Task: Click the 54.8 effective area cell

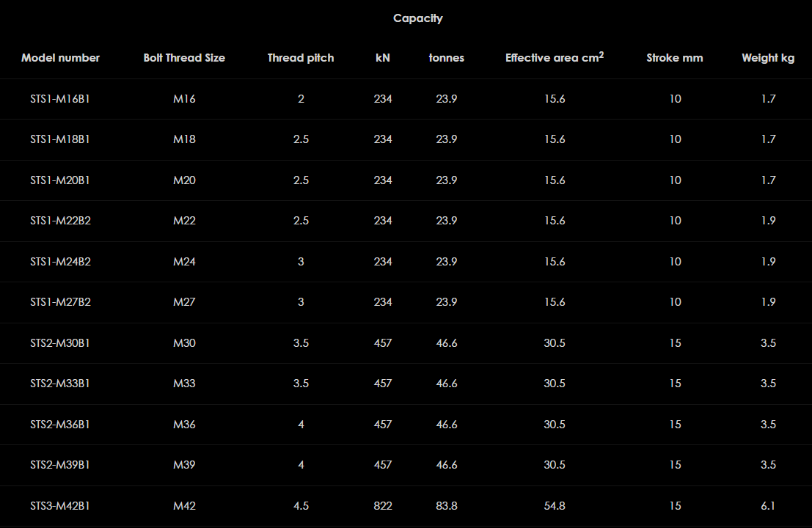Action: (x=555, y=505)
